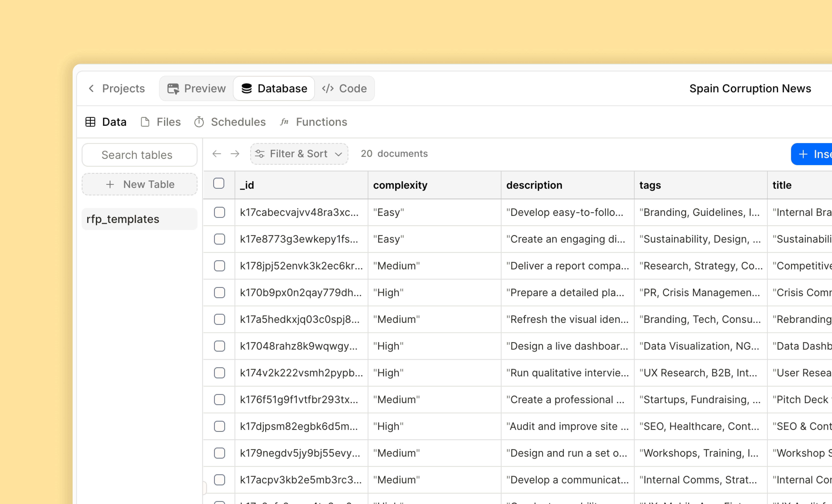832x504 pixels.
Task: Open the Preview tab
Action: (x=197, y=88)
